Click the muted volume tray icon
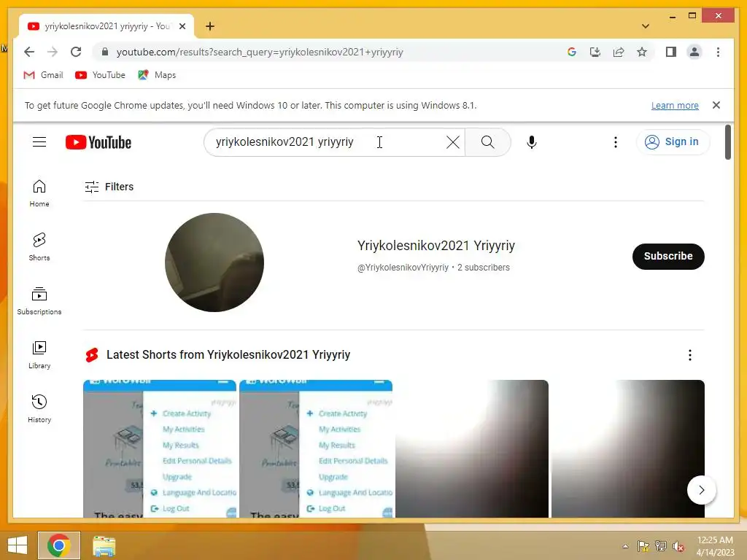This screenshot has width=747, height=560. [678, 546]
